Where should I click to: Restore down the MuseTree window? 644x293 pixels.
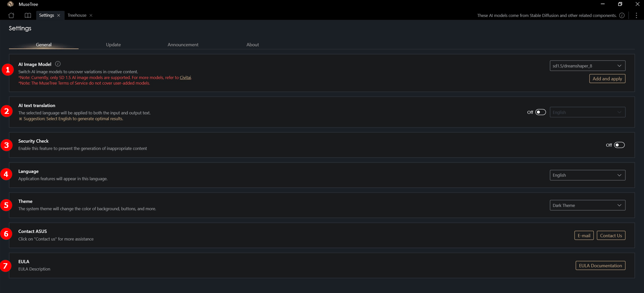(x=620, y=4)
